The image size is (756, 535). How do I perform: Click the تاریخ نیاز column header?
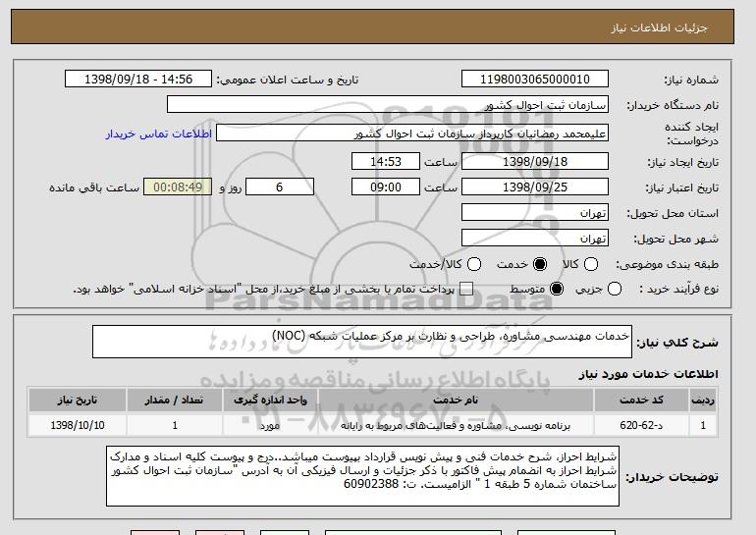pos(78,401)
